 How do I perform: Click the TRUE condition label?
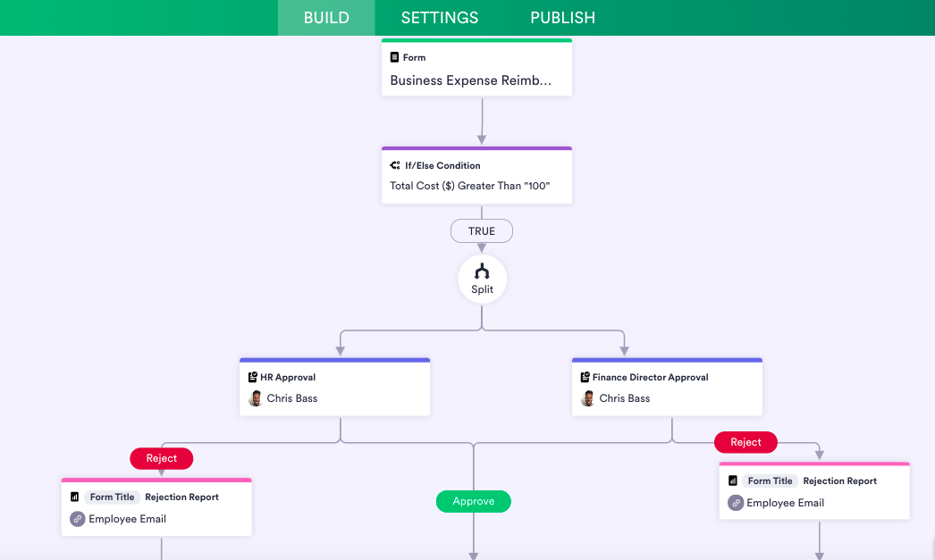(482, 231)
